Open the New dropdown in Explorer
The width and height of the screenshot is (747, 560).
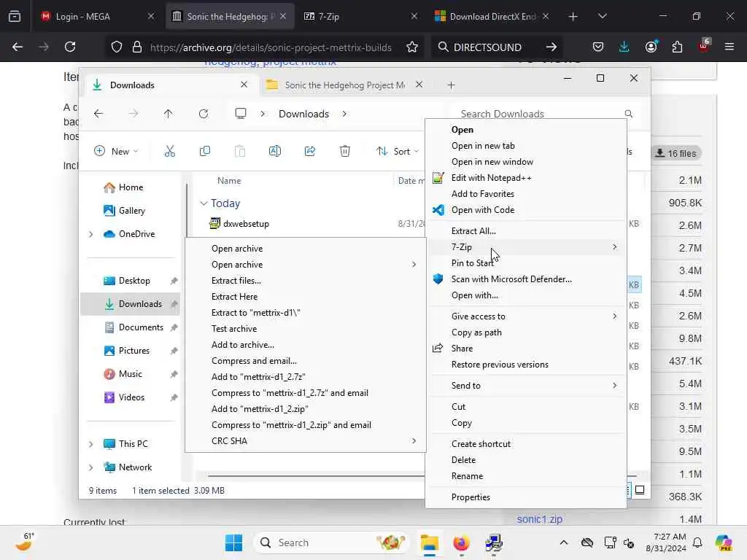(116, 152)
